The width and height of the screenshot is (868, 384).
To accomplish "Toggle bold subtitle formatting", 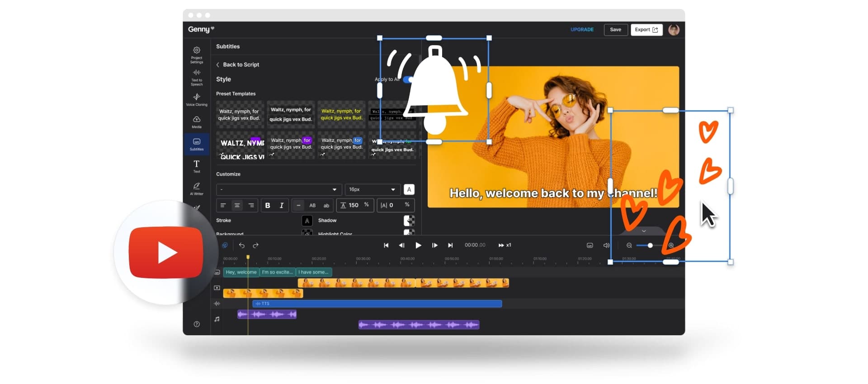I will click(268, 206).
